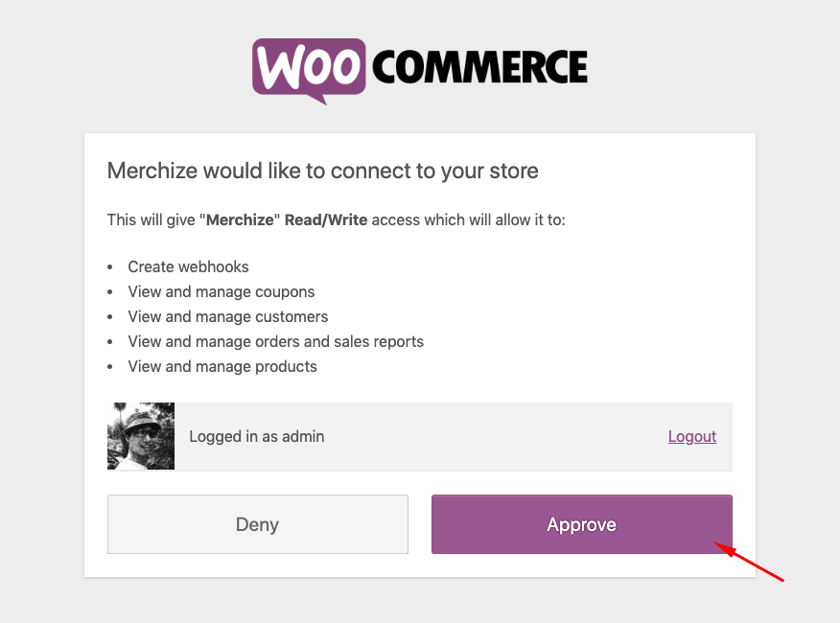Viewport: 840px width, 623px height.
Task: Click the bullet beside 'View and manage customers'
Action: [110, 317]
